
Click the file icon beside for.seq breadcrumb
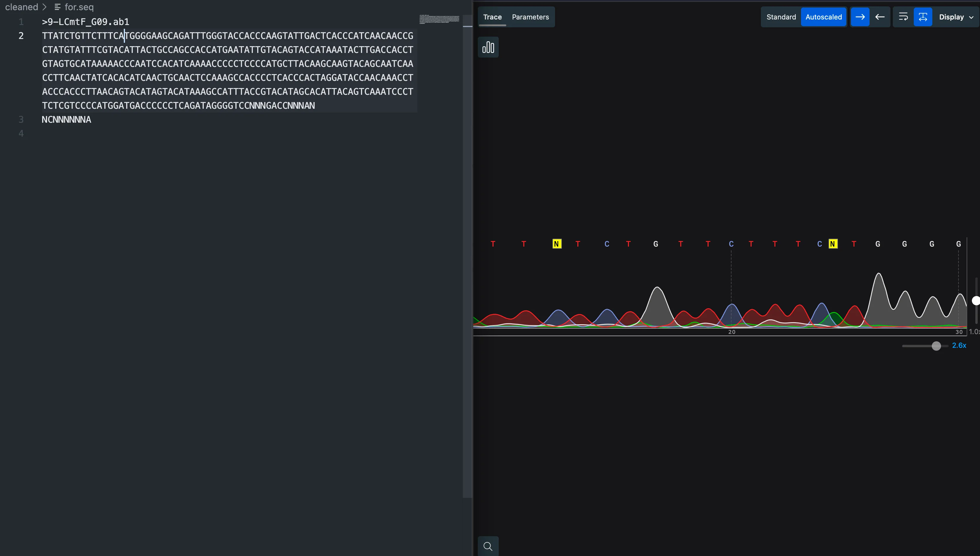(x=58, y=7)
